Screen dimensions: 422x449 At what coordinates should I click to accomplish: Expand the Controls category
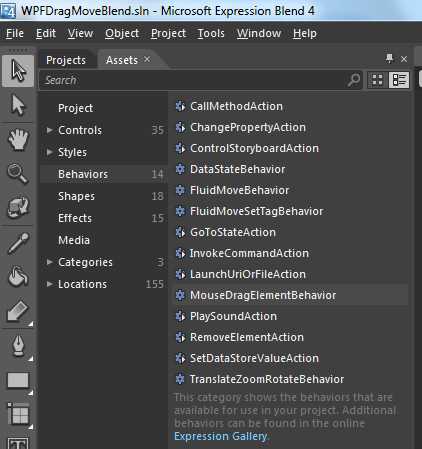coord(49,130)
